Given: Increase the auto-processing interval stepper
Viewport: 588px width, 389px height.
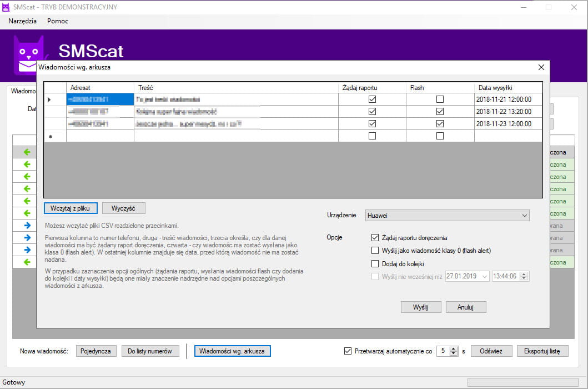Looking at the screenshot, I should tap(454, 349).
